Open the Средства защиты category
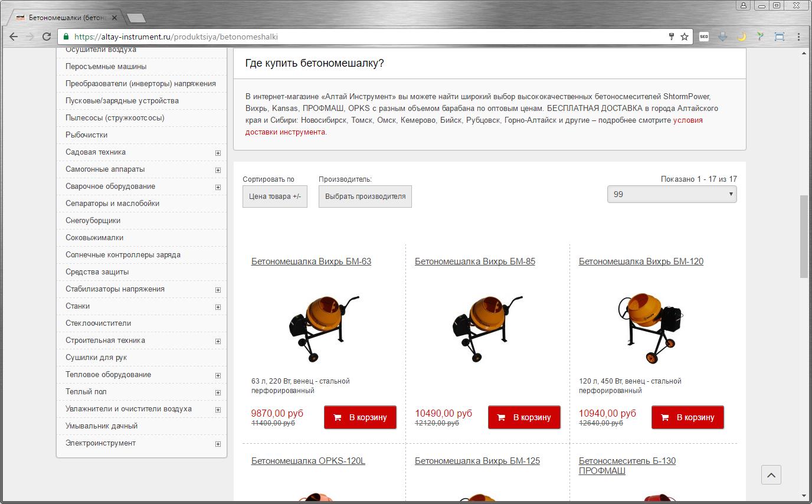812x504 pixels. click(x=97, y=272)
